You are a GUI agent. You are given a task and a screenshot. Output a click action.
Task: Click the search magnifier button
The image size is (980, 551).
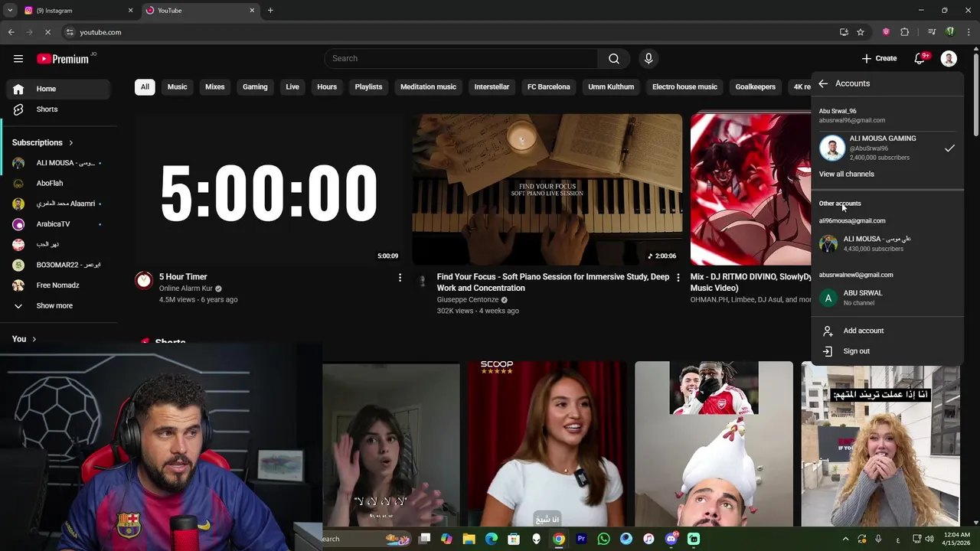tap(614, 58)
